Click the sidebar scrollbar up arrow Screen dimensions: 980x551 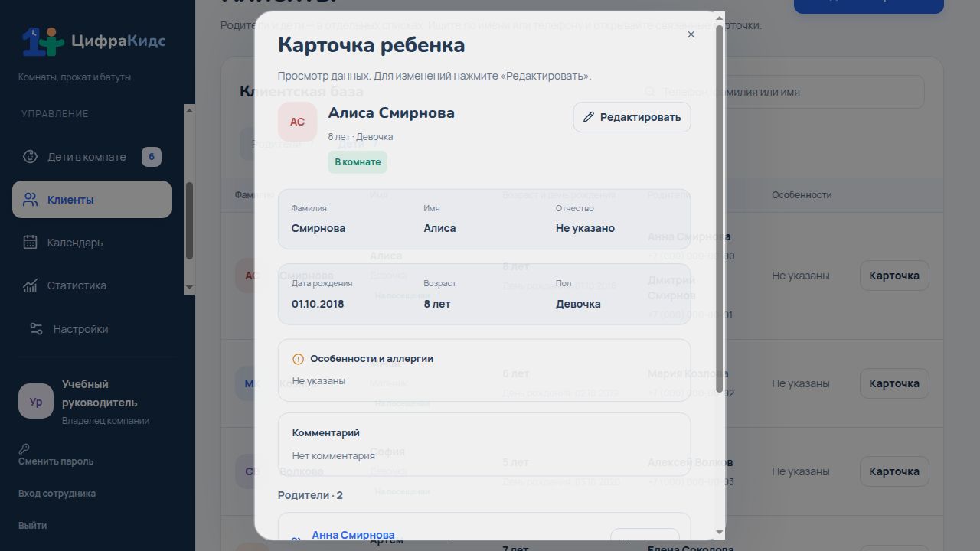point(190,110)
